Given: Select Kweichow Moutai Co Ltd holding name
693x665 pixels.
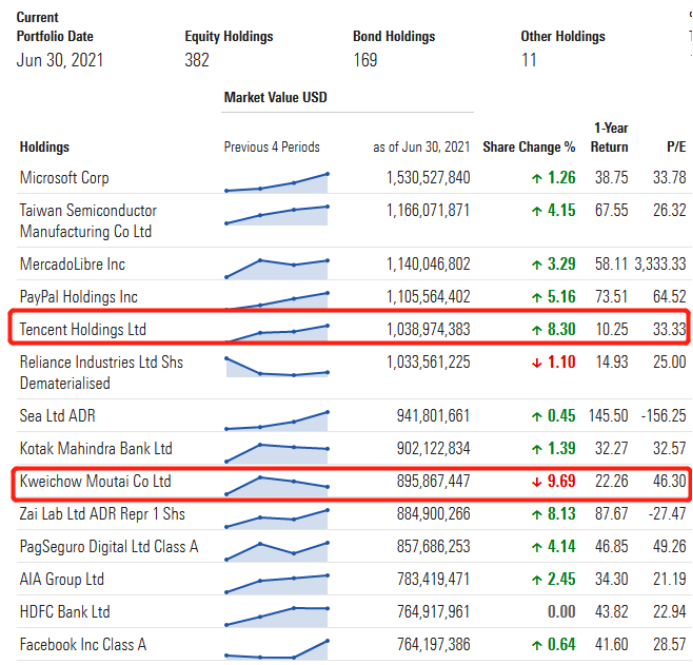Looking at the screenshot, I should click(x=96, y=482).
